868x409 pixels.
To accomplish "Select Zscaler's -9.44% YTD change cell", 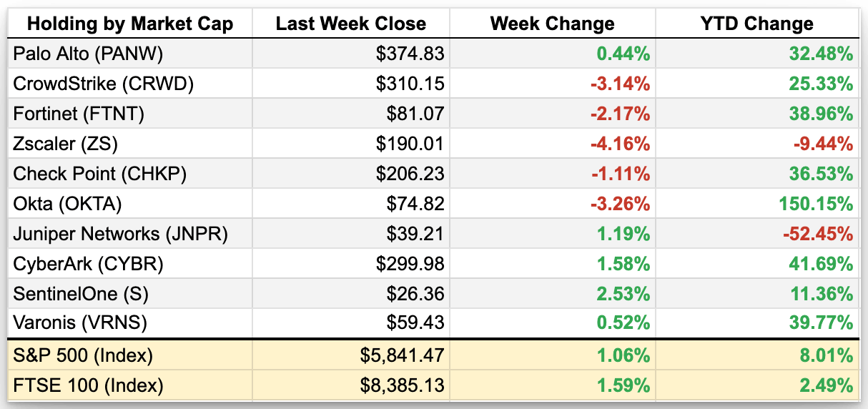I will [x=823, y=144].
